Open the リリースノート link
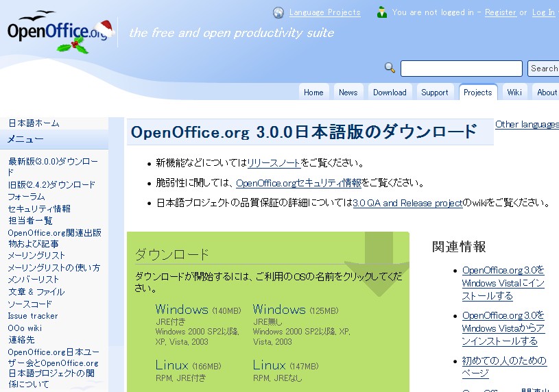 274,163
